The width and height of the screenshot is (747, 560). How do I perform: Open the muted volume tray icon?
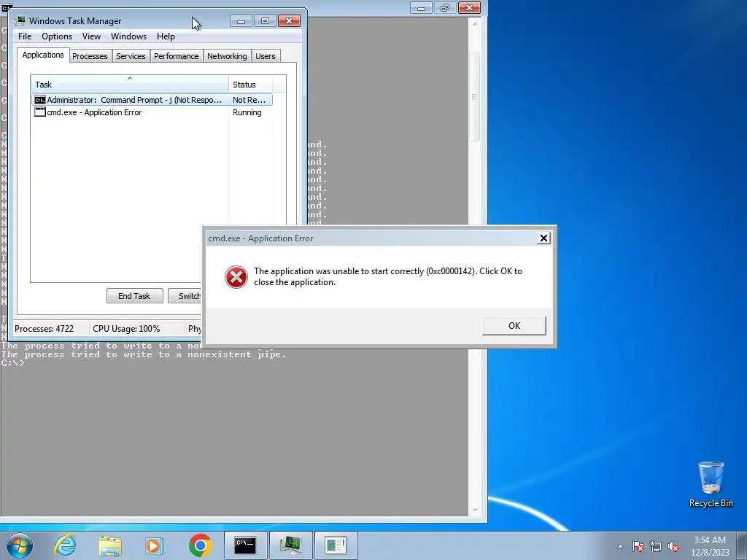point(673,546)
